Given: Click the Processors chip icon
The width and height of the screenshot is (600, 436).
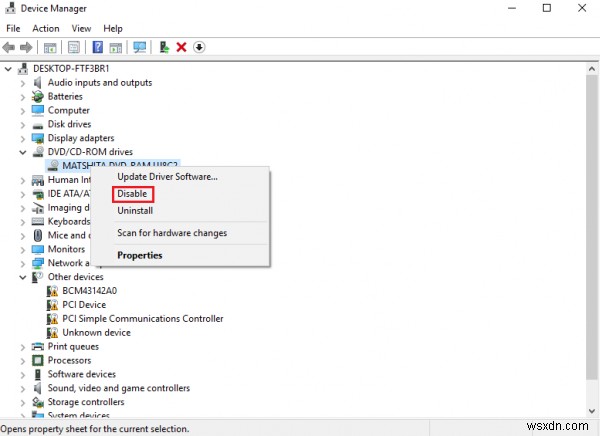Looking at the screenshot, I should tap(38, 361).
